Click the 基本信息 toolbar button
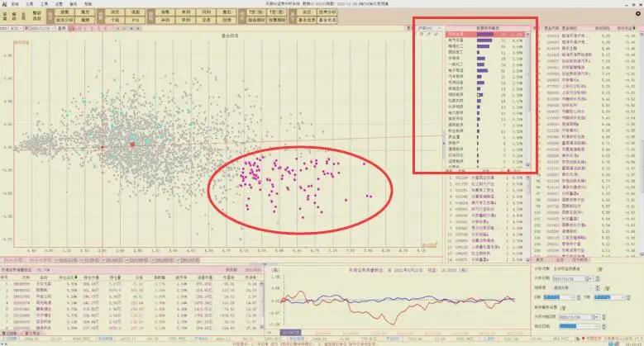This screenshot has width=644, height=346. (307, 20)
